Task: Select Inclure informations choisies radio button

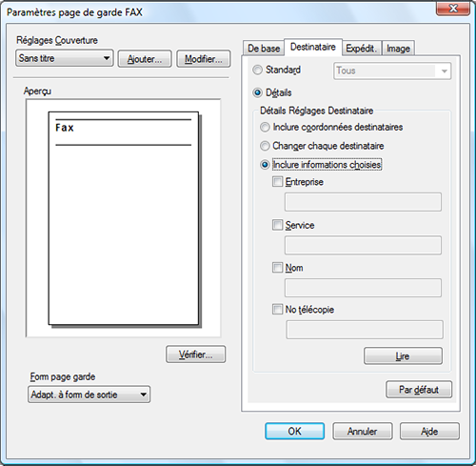Action: coord(265,165)
